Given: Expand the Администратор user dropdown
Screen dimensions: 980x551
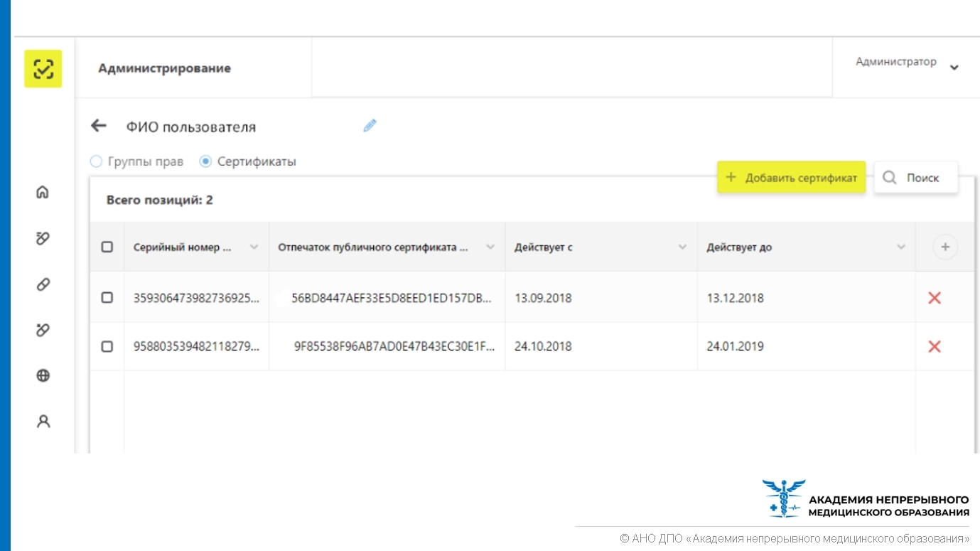Looking at the screenshot, I should point(954,68).
